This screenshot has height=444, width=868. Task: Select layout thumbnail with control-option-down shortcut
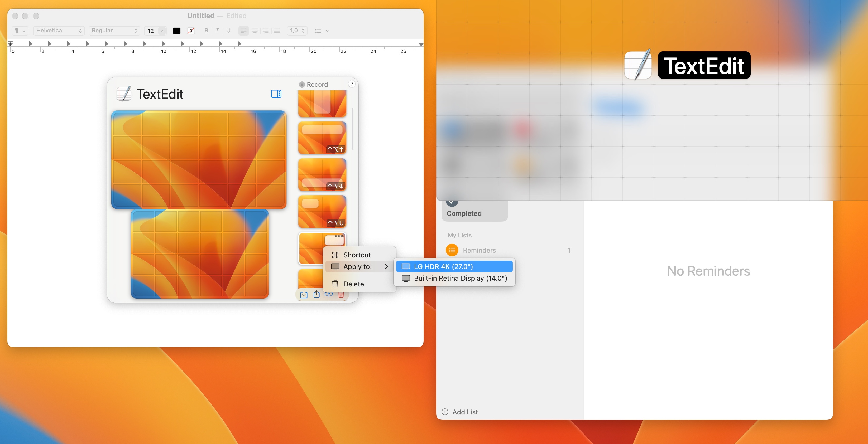[x=322, y=175]
